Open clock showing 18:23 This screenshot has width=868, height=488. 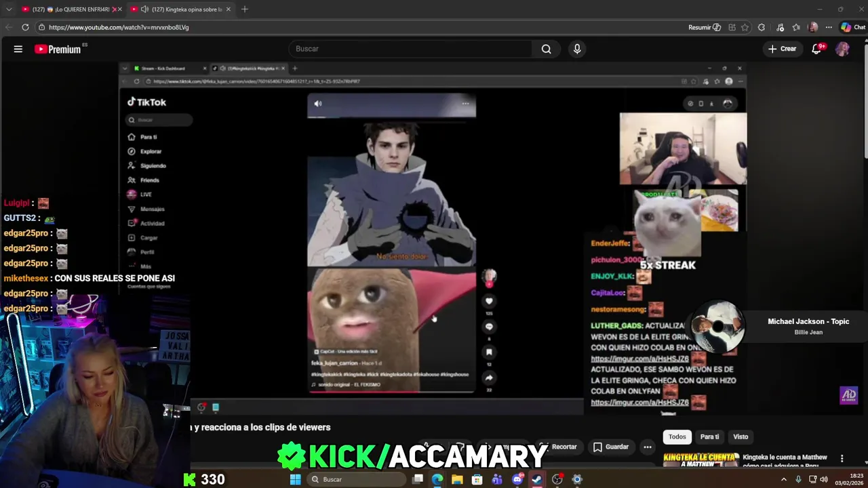tap(850, 479)
